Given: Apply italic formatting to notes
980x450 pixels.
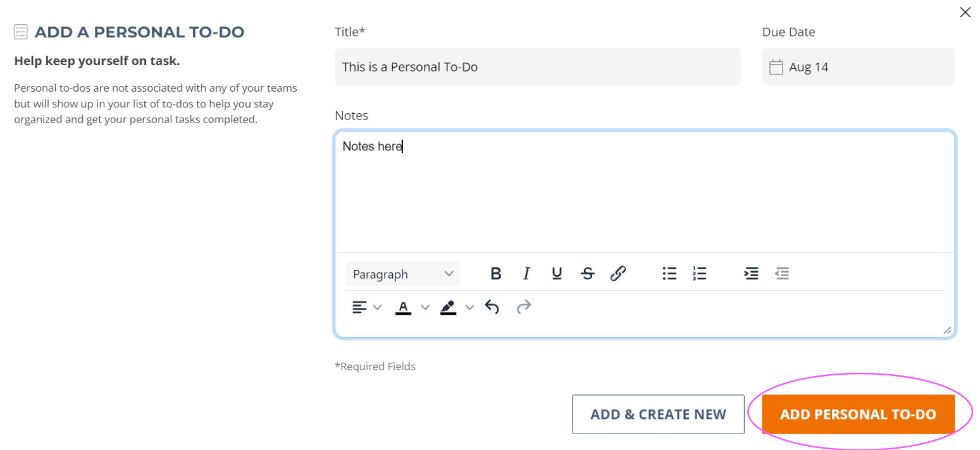Looking at the screenshot, I should 526,274.
